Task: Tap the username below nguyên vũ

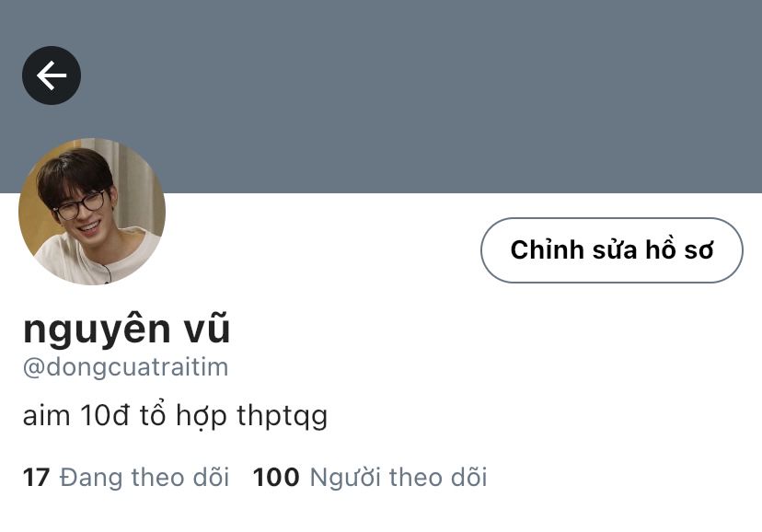Action: click(x=125, y=367)
